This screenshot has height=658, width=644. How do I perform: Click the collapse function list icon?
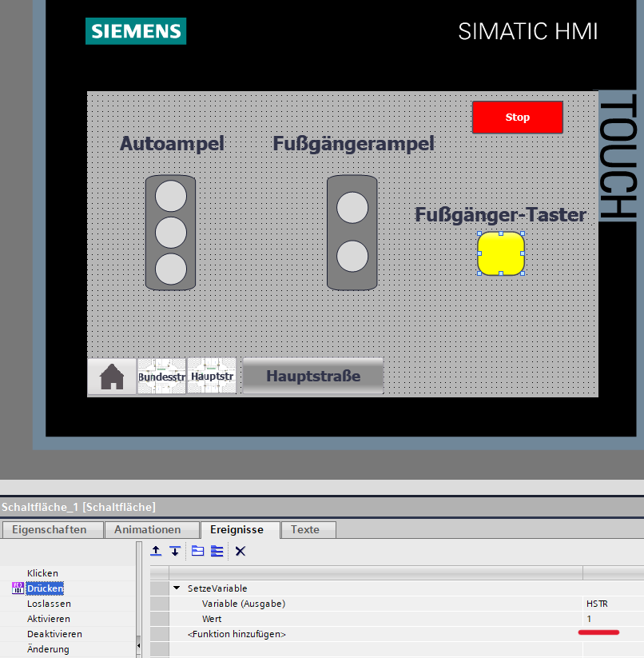[197, 551]
